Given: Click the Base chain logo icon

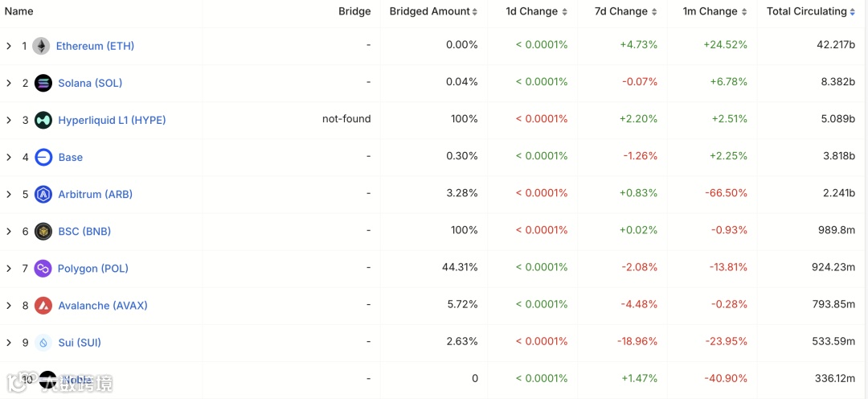Looking at the screenshot, I should (43, 157).
